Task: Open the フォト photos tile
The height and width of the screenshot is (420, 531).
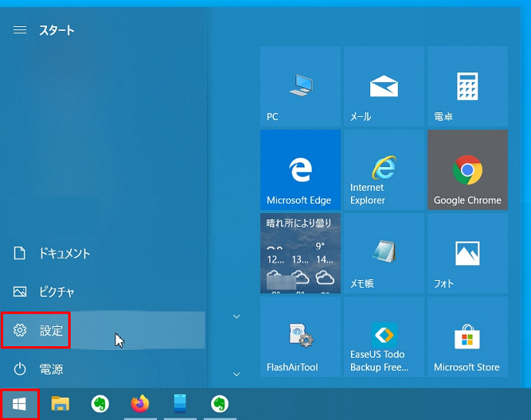Action: (x=467, y=253)
